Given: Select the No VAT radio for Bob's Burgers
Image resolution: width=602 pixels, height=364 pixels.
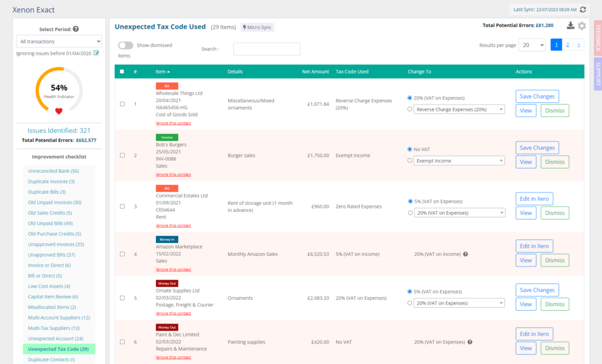Looking at the screenshot, I should point(409,149).
